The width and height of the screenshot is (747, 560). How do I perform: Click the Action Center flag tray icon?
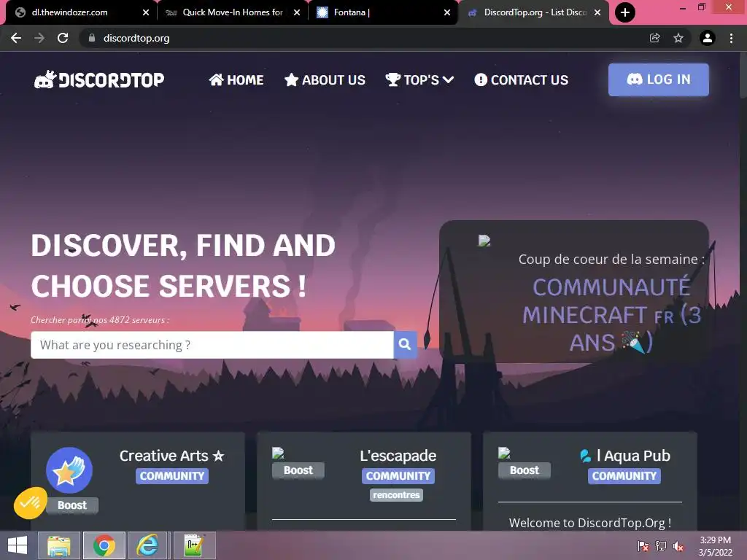coord(643,546)
